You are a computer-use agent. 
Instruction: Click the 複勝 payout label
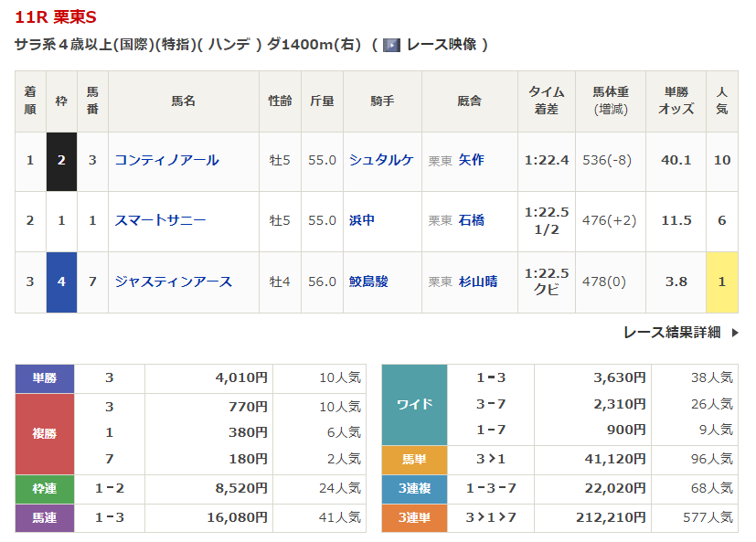(x=45, y=434)
